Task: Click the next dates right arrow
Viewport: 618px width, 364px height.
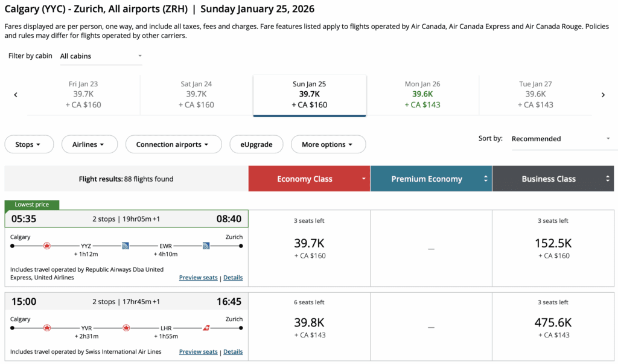Action: tap(603, 95)
